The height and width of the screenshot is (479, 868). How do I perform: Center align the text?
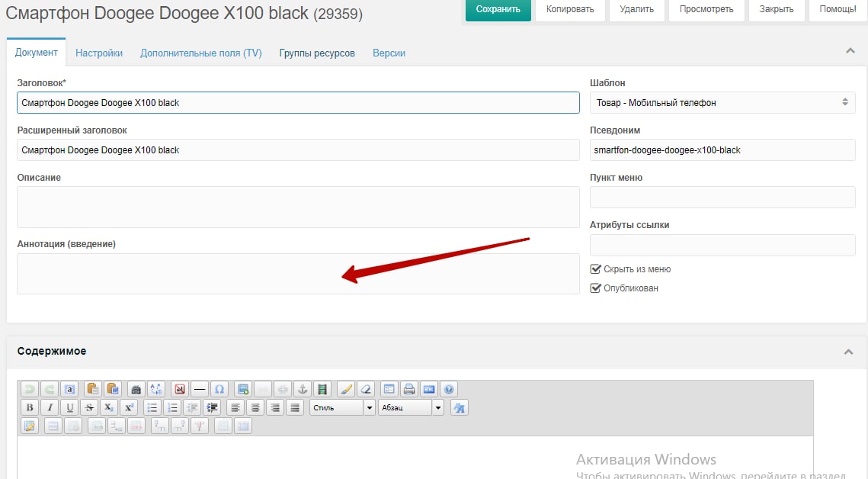click(255, 407)
